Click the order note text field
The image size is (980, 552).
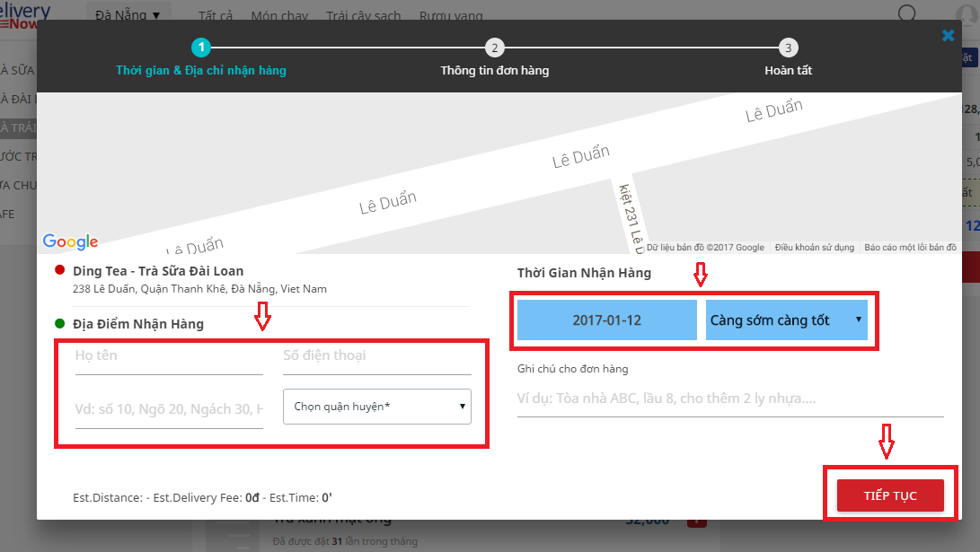coord(729,399)
